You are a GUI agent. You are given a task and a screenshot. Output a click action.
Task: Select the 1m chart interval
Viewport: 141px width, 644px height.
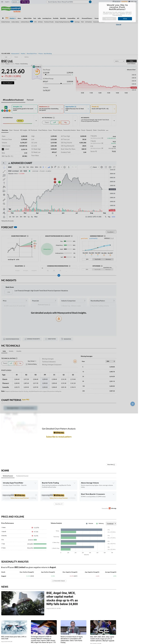point(20,167)
